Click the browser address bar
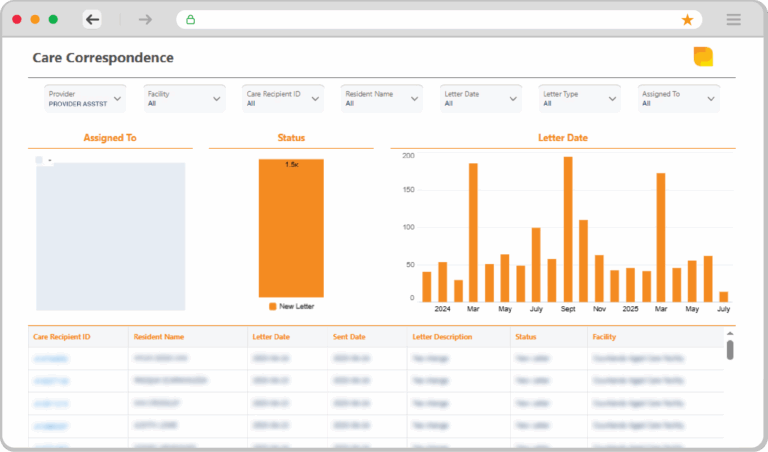The width and height of the screenshot is (768, 452). 430,20
